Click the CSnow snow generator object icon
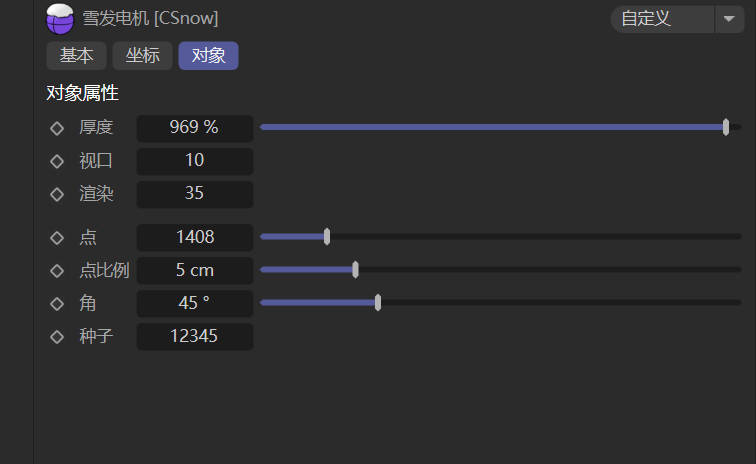This screenshot has width=756, height=464. (60, 18)
